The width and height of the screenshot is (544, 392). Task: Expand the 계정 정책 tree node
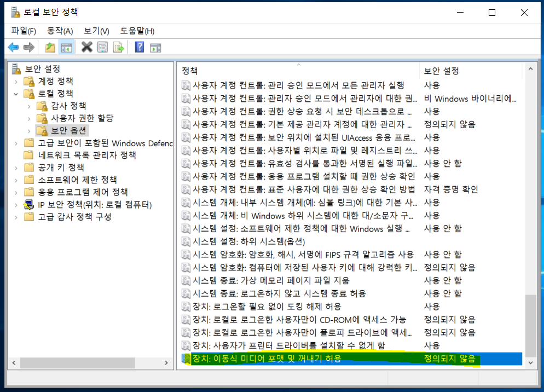click(x=16, y=82)
